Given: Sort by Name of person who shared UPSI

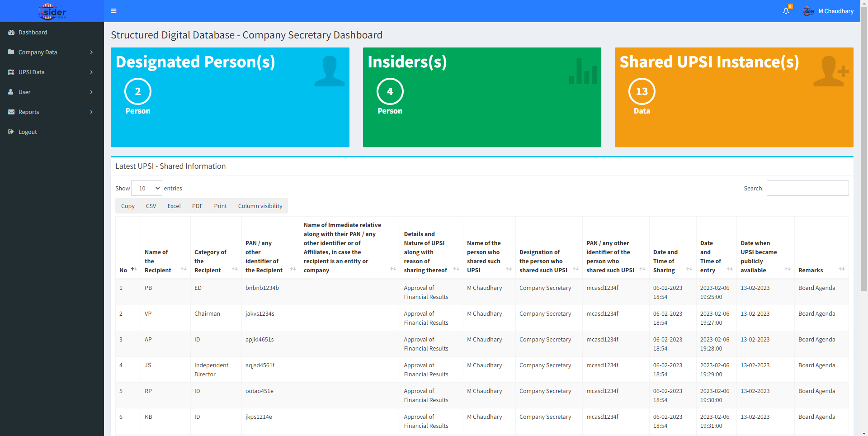Looking at the screenshot, I should coord(509,270).
